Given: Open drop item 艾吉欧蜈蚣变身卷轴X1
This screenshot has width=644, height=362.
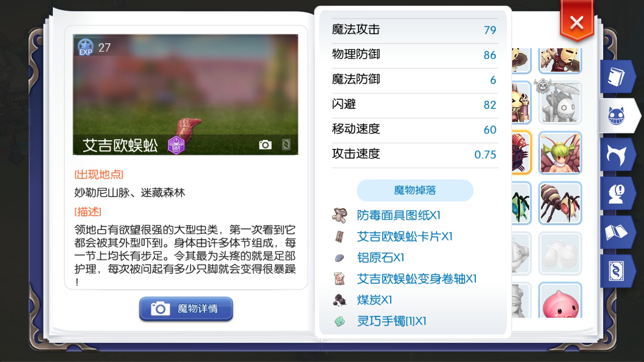Looking at the screenshot, I should point(417,279).
